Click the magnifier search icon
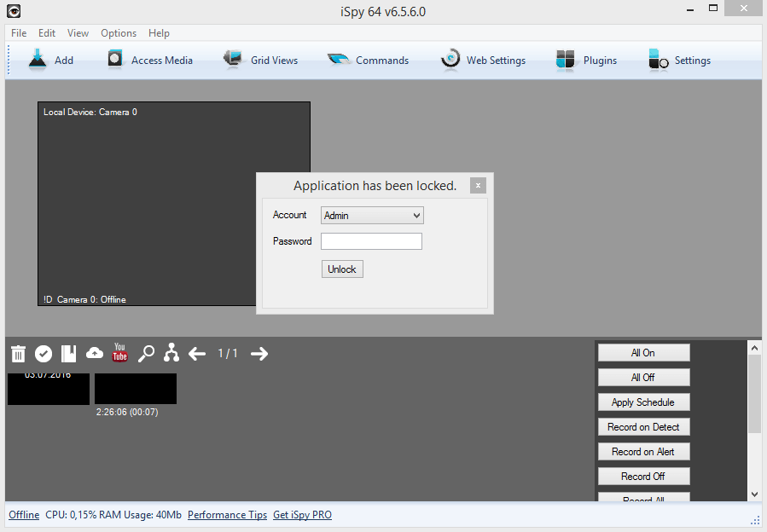The height and width of the screenshot is (532, 767). tap(146, 354)
